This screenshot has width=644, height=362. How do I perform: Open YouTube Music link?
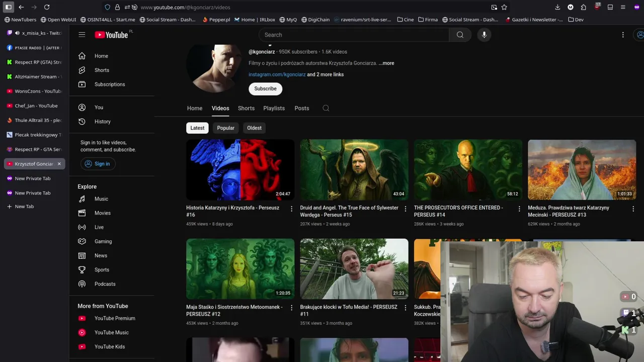click(x=112, y=332)
